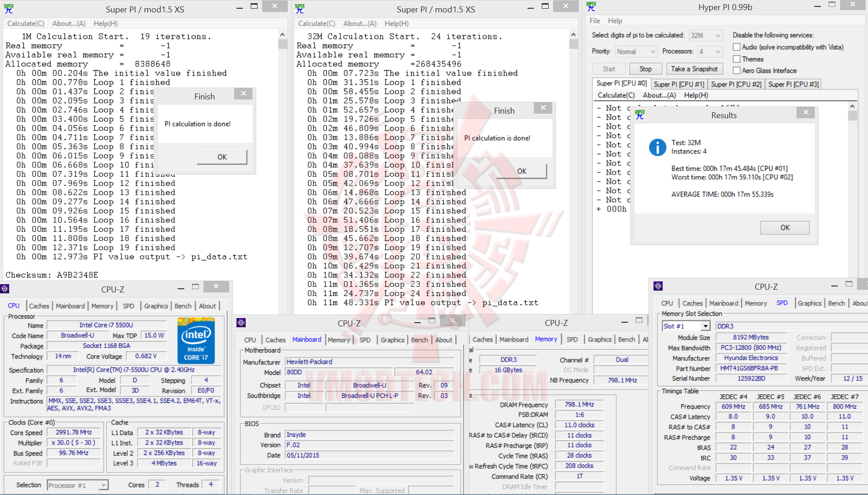Screen dimensions: 868x495
Task: Check the Aero Glass Interface option
Action: (737, 71)
